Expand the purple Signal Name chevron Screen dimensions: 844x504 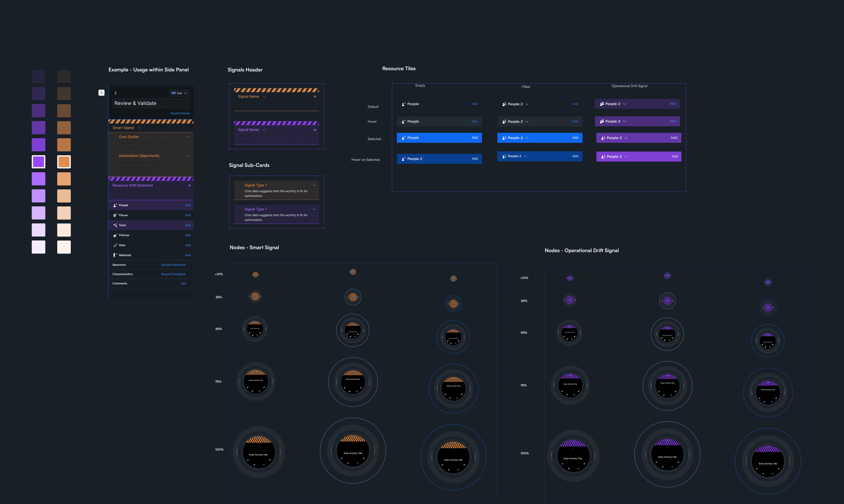tap(264, 130)
